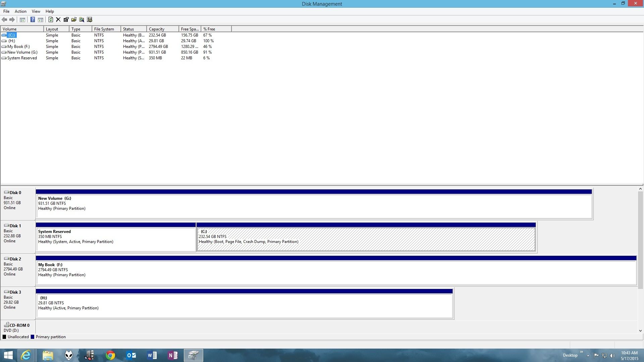Click the Back arrow toolbar icon
This screenshot has width=644, height=362.
[x=4, y=20]
